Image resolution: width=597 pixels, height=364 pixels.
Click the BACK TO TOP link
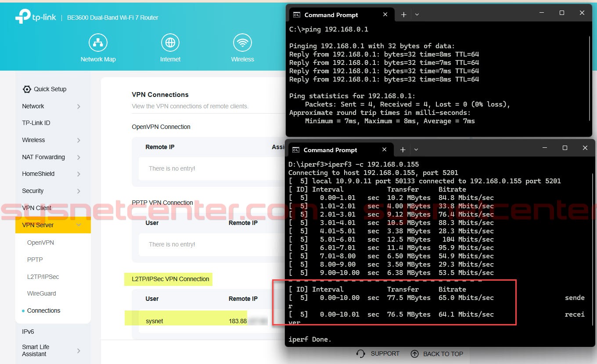443,354
